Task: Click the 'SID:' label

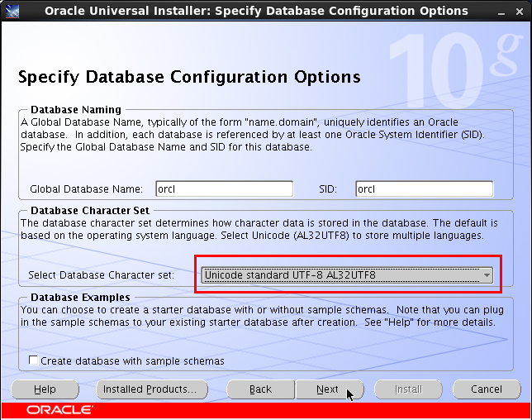Action: (x=328, y=189)
